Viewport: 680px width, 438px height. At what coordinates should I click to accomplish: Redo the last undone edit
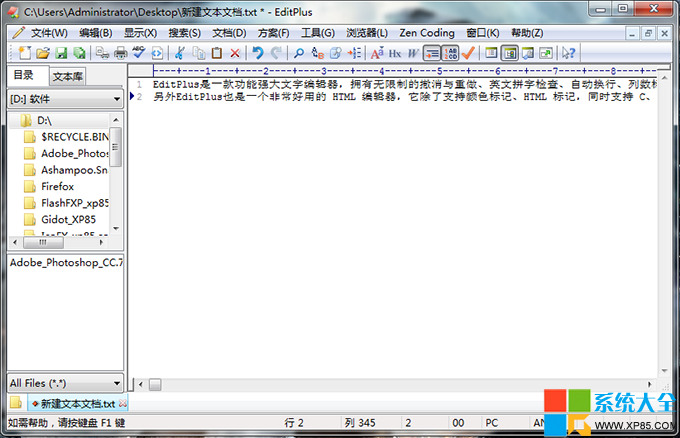click(276, 53)
